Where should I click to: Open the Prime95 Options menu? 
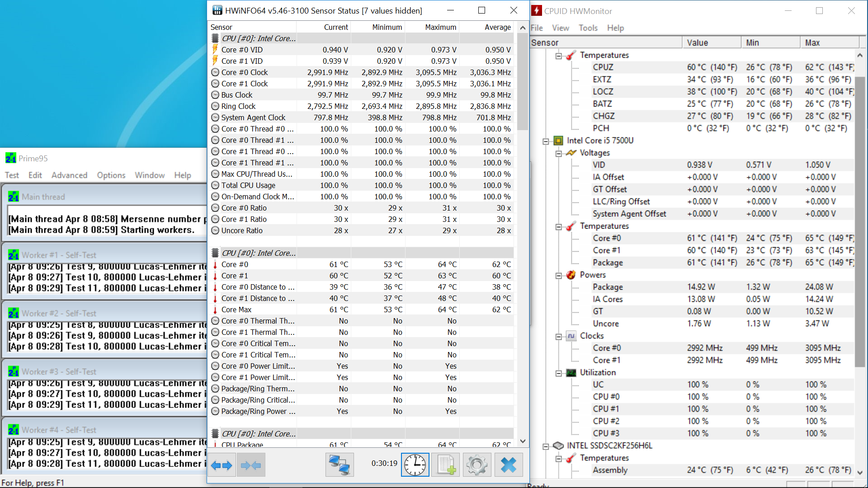111,175
